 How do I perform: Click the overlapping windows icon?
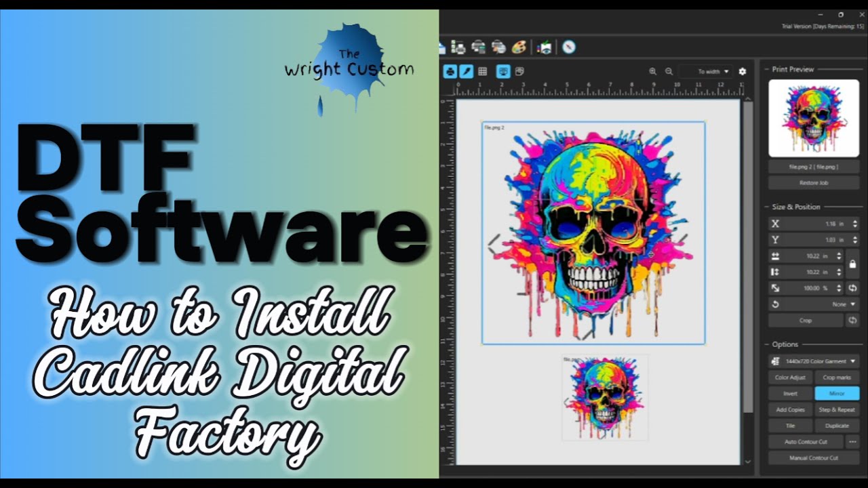[519, 71]
